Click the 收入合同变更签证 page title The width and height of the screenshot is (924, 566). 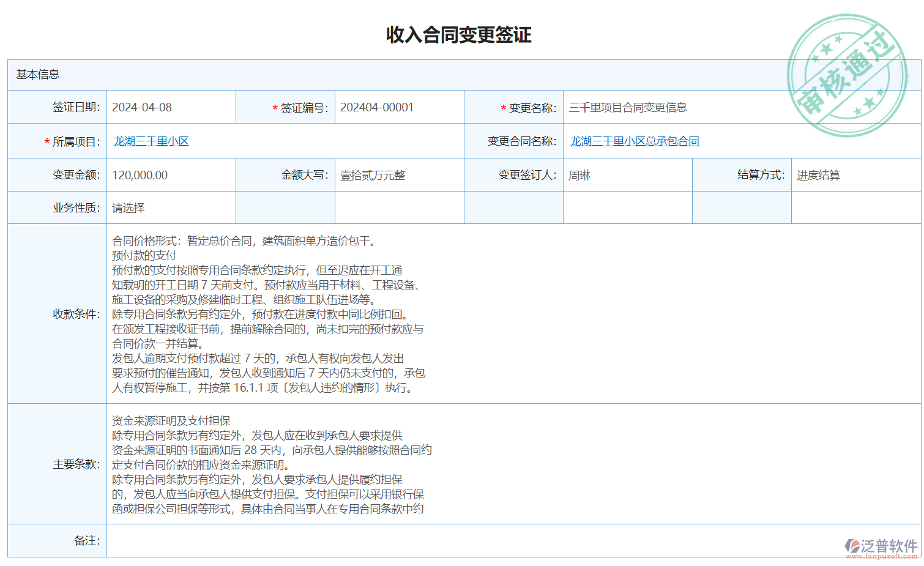pyautogui.click(x=458, y=35)
